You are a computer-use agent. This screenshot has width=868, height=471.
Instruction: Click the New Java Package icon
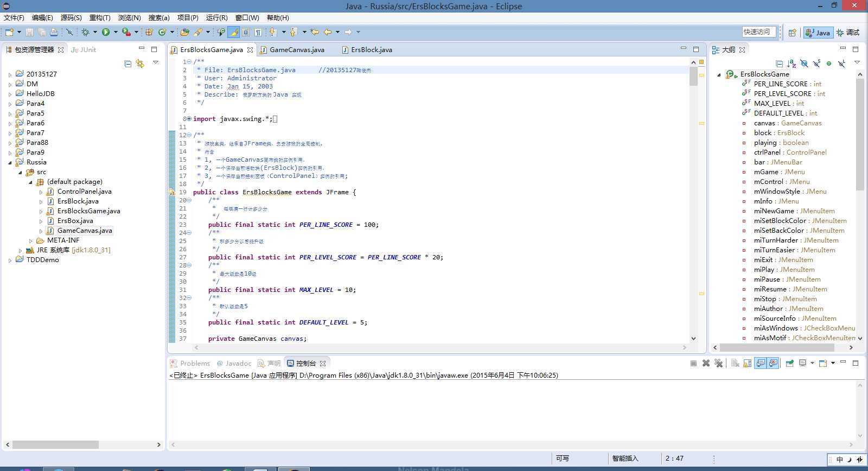pos(149,33)
